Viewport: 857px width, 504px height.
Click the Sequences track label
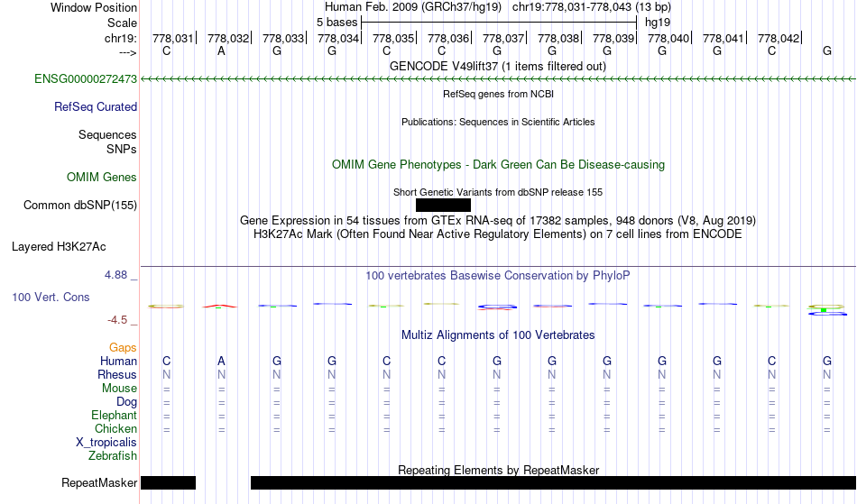(x=107, y=135)
